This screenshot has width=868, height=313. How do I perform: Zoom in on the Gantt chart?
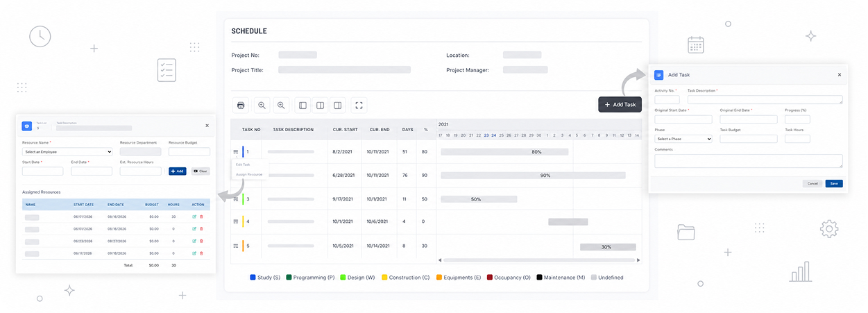pos(262,105)
